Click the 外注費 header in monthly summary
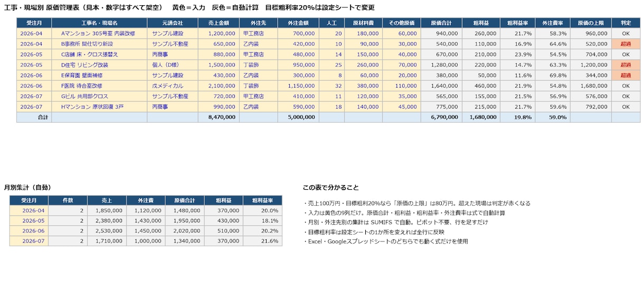644x299 pixels. point(146,200)
